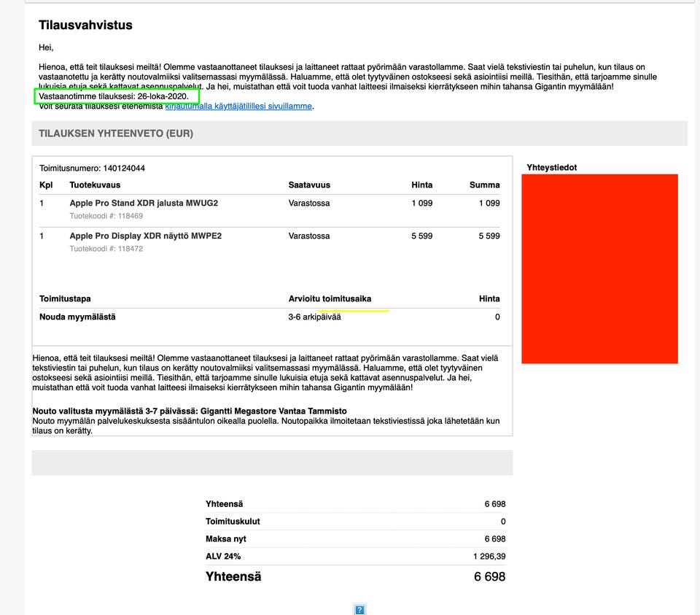The height and width of the screenshot is (615, 700).
Task: Click the 'Saatavuus' column header
Action: (309, 185)
